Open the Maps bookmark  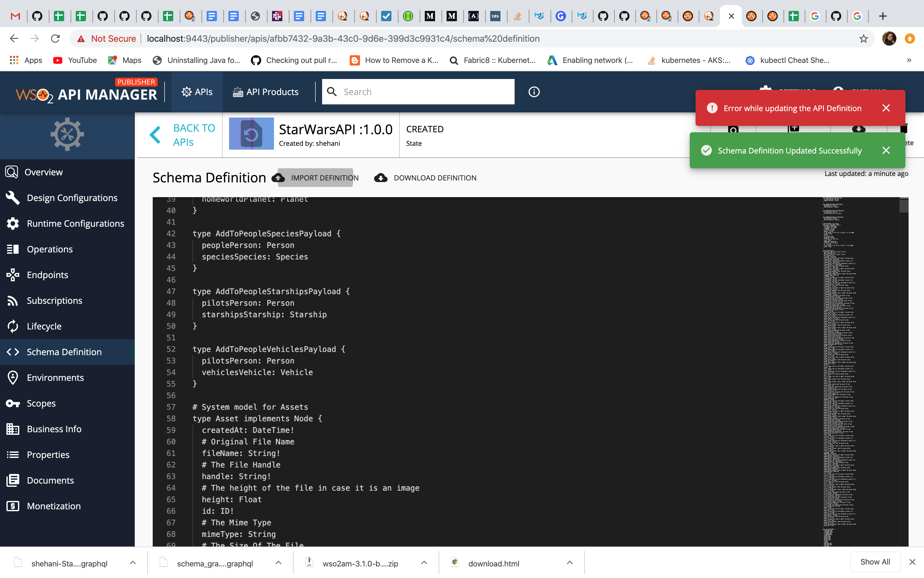(125, 60)
